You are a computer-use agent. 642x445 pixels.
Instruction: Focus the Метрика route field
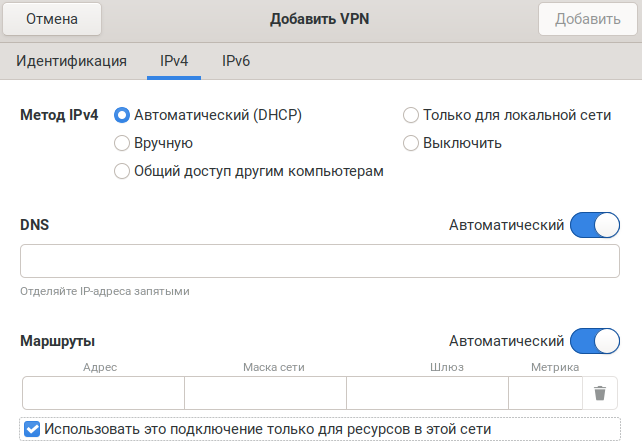(545, 393)
